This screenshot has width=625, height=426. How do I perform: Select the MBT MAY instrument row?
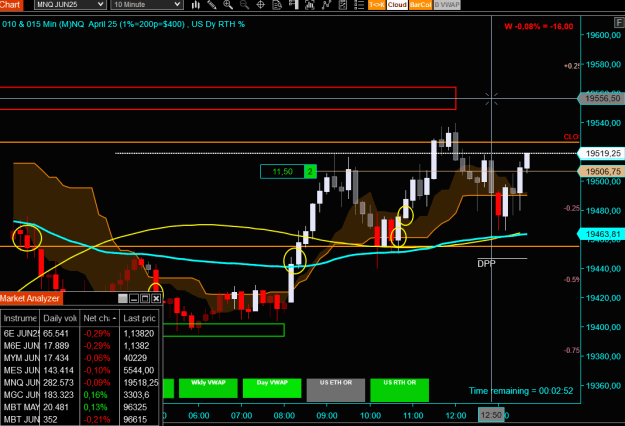point(81,407)
